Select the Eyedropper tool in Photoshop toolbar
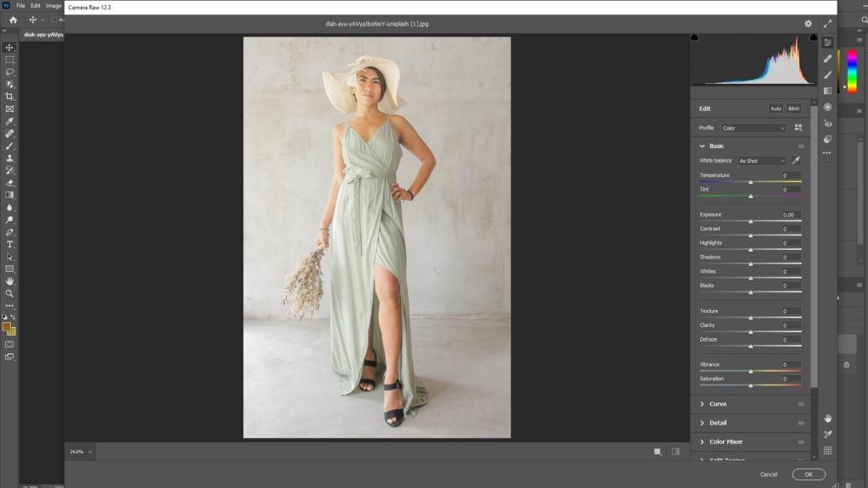 pyautogui.click(x=9, y=121)
